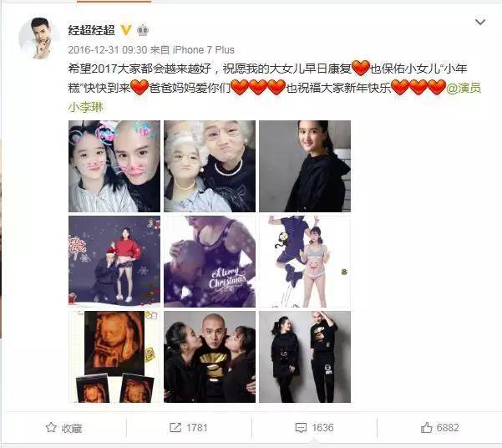Click the yellow V verified badge
The height and width of the screenshot is (448, 502).
pos(126,30)
